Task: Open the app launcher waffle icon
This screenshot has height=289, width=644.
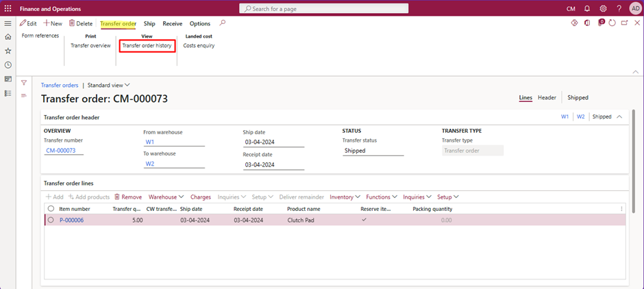Action: [8, 9]
